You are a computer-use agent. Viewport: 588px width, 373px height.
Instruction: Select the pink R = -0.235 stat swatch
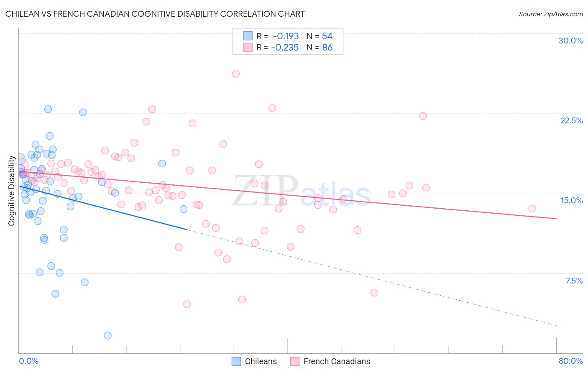pos(248,47)
